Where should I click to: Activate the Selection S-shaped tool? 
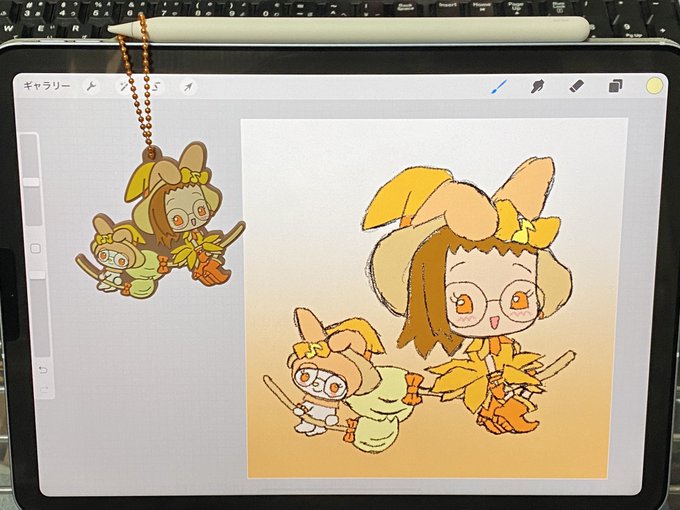tap(156, 87)
